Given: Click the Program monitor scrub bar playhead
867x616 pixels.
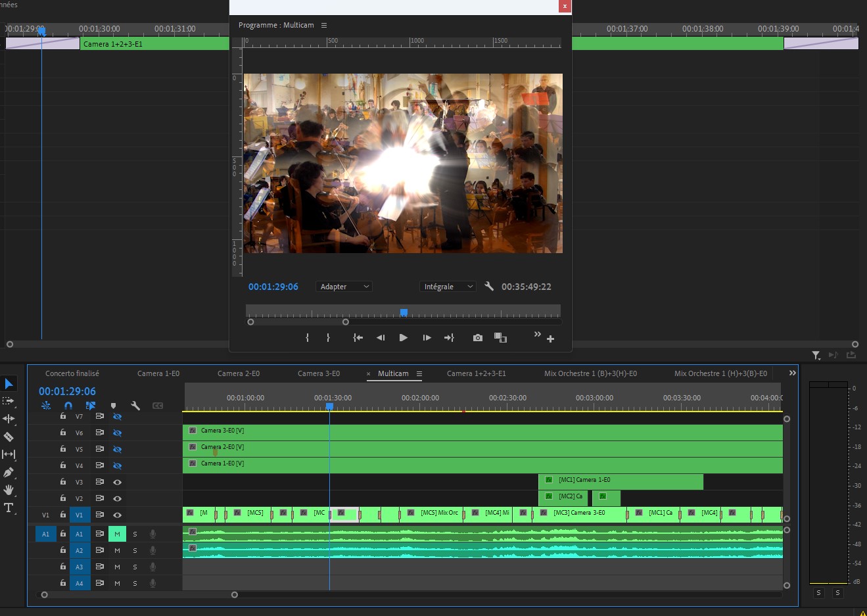Looking at the screenshot, I should click(404, 312).
